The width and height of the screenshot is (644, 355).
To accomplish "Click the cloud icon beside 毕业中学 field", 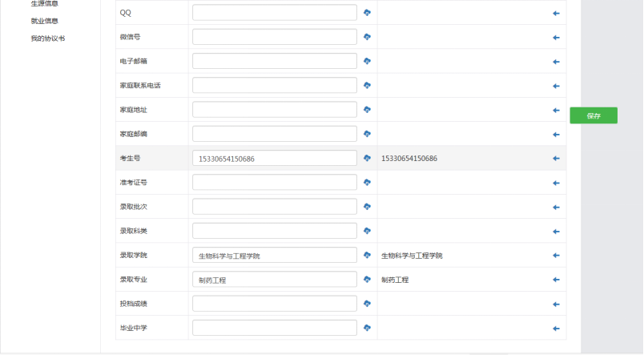I will point(367,328).
